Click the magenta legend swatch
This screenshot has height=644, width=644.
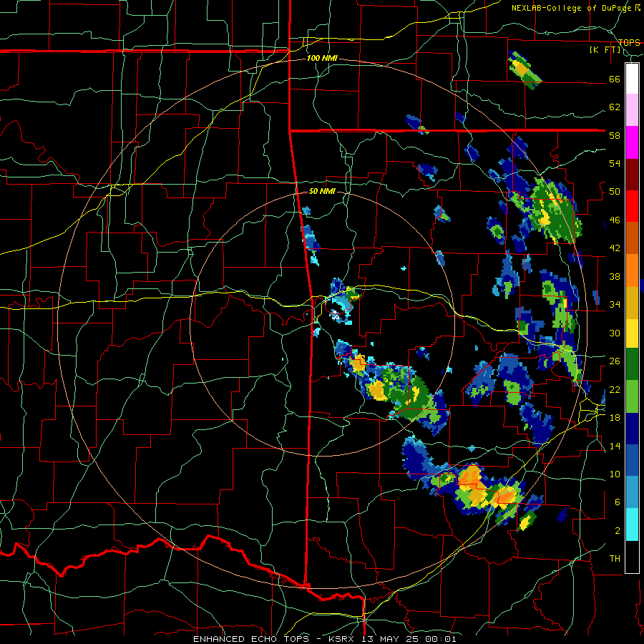tap(632, 142)
